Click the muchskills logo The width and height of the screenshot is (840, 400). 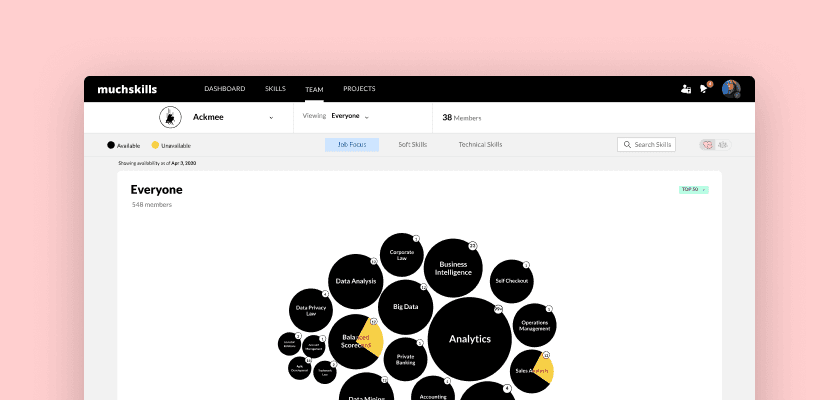[x=127, y=89]
